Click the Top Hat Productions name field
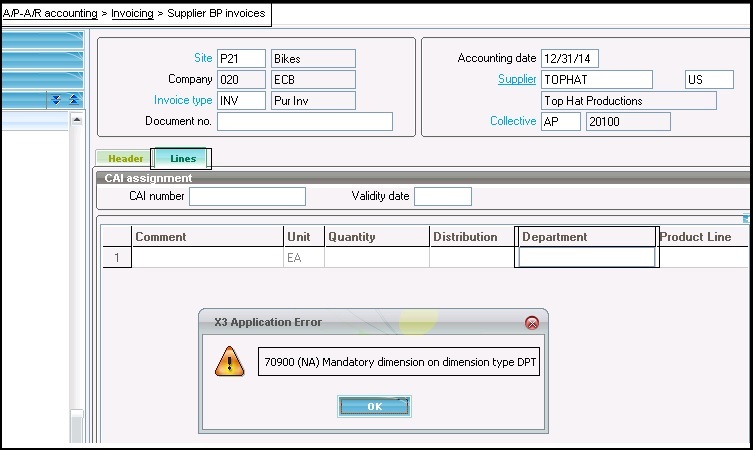Viewport: 754px width, 450px height. (628, 100)
